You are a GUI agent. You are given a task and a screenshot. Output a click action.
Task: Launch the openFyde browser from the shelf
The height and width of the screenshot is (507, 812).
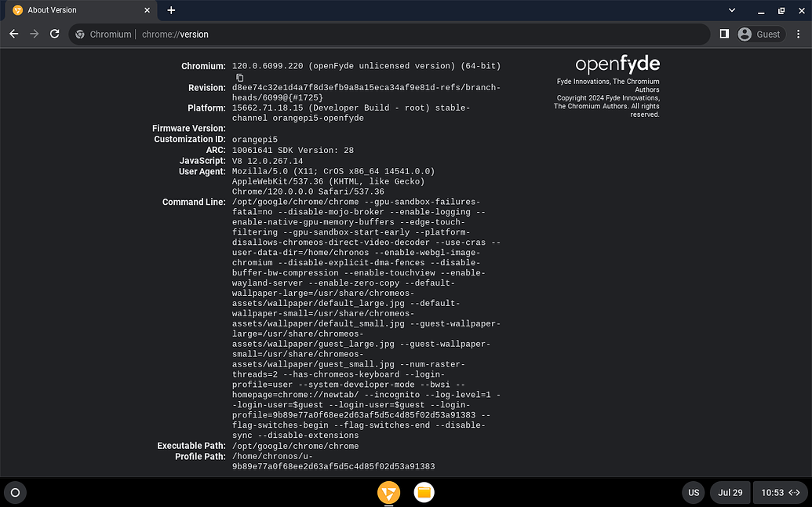coord(388,492)
